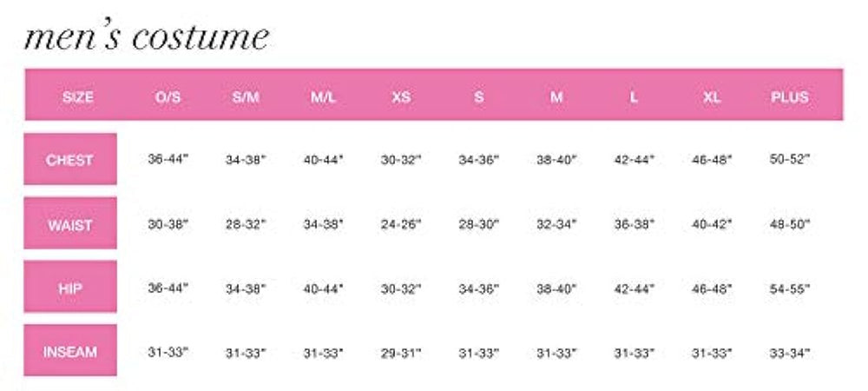Select the PLUS size column header
Image resolution: width=868 pixels, height=391 pixels.
coord(789,96)
